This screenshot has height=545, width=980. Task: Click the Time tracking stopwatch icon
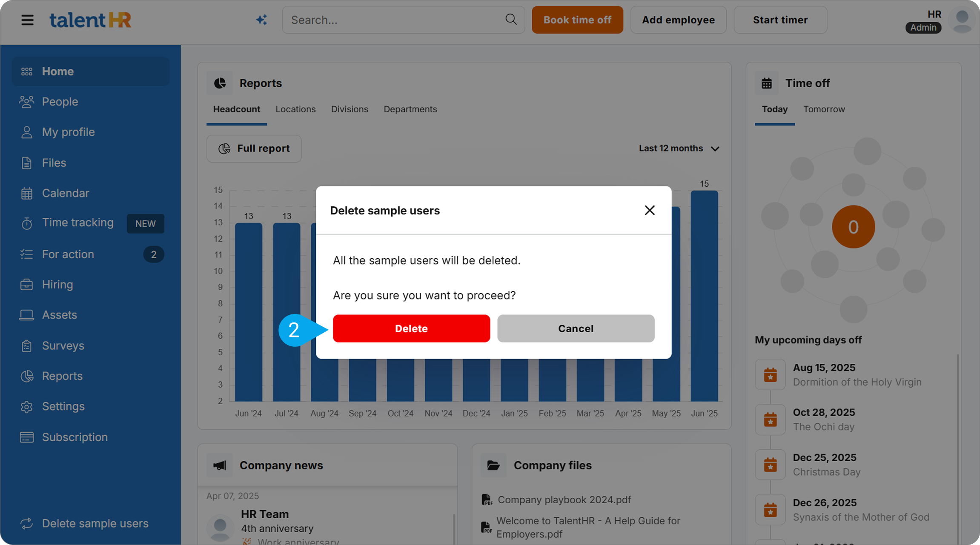click(x=26, y=223)
